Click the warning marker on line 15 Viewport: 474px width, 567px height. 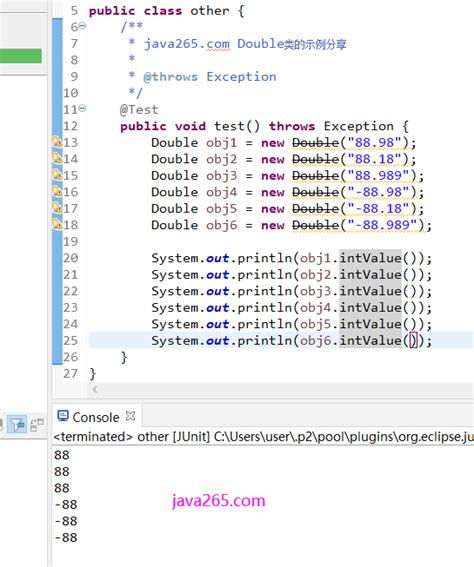coord(57,175)
